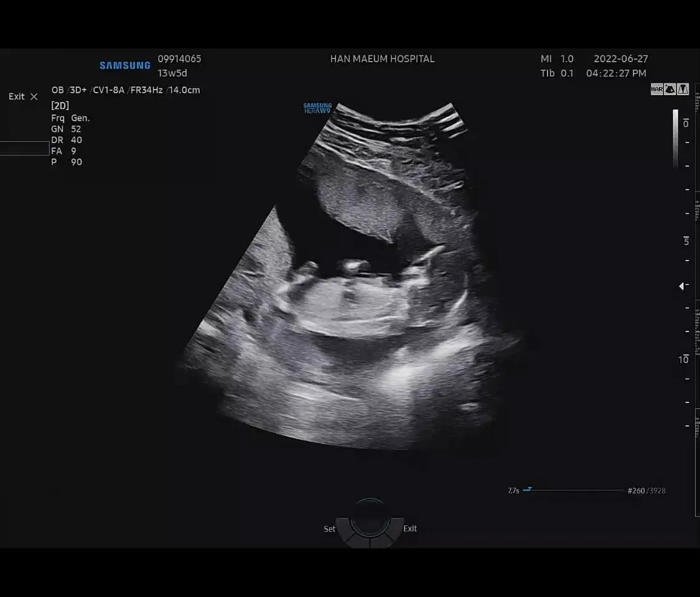Select the [2D] mode heading
The width and height of the screenshot is (700, 597).
(x=60, y=106)
